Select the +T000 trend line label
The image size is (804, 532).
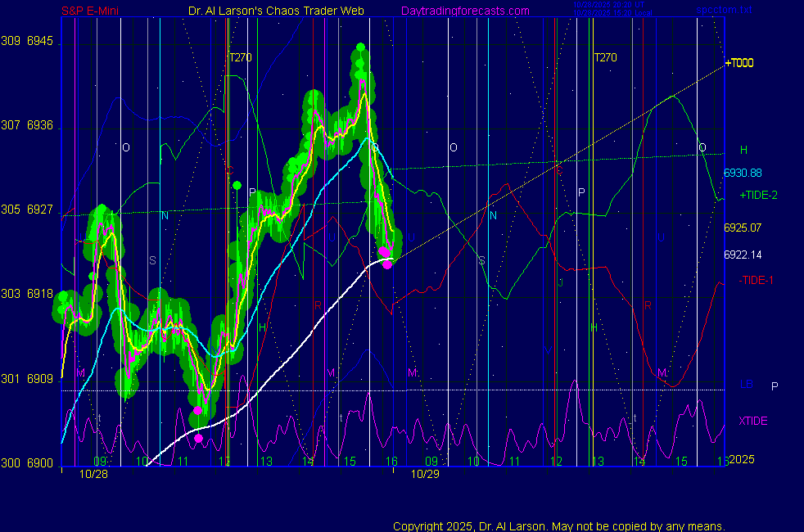click(739, 63)
